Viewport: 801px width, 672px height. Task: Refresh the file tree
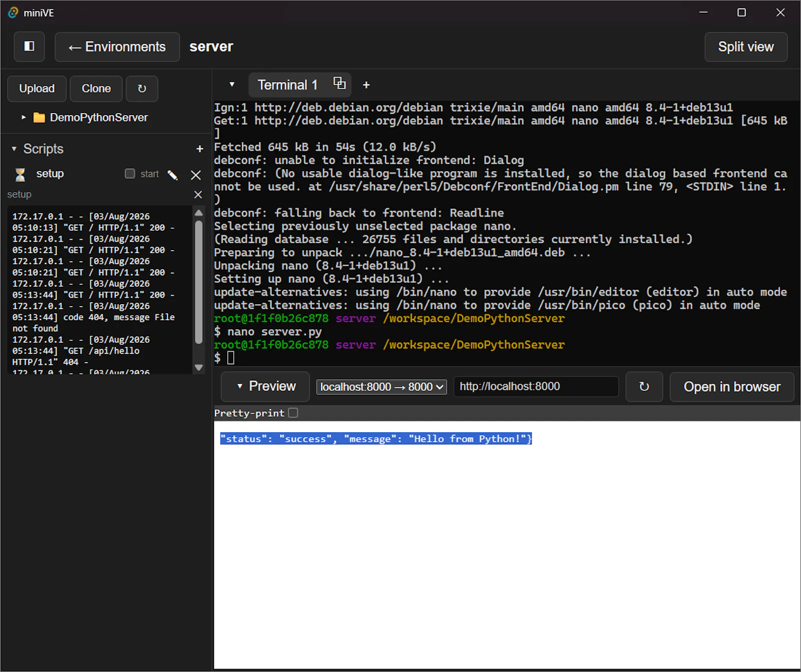[x=142, y=89]
